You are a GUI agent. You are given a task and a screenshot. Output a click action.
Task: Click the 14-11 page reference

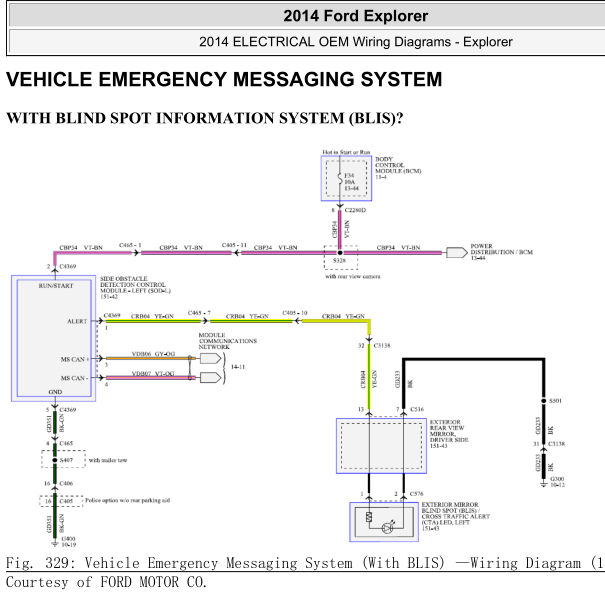pos(238,367)
